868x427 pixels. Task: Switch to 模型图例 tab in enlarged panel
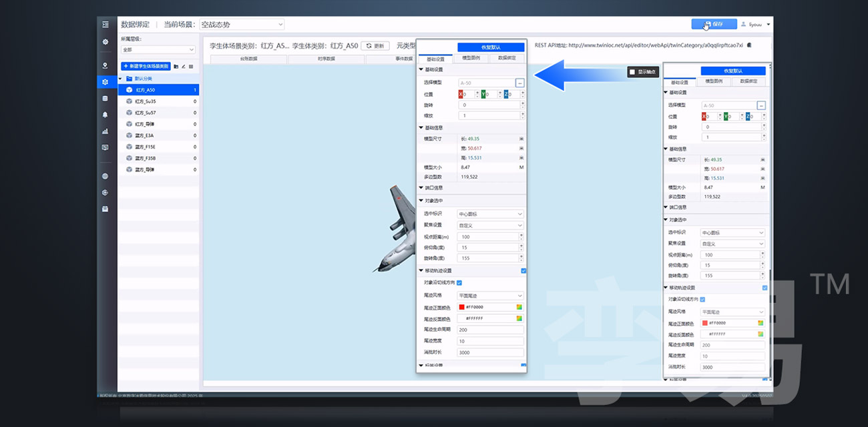pos(471,59)
